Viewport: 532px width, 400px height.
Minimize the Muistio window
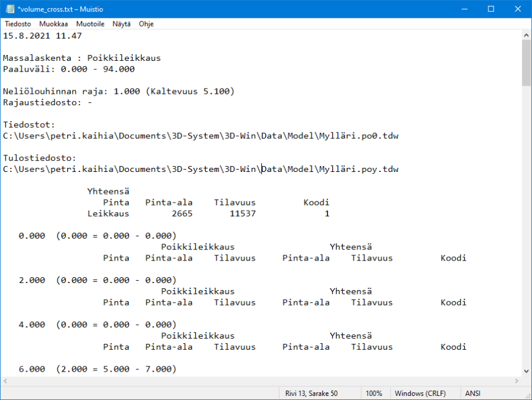pyautogui.click(x=464, y=9)
